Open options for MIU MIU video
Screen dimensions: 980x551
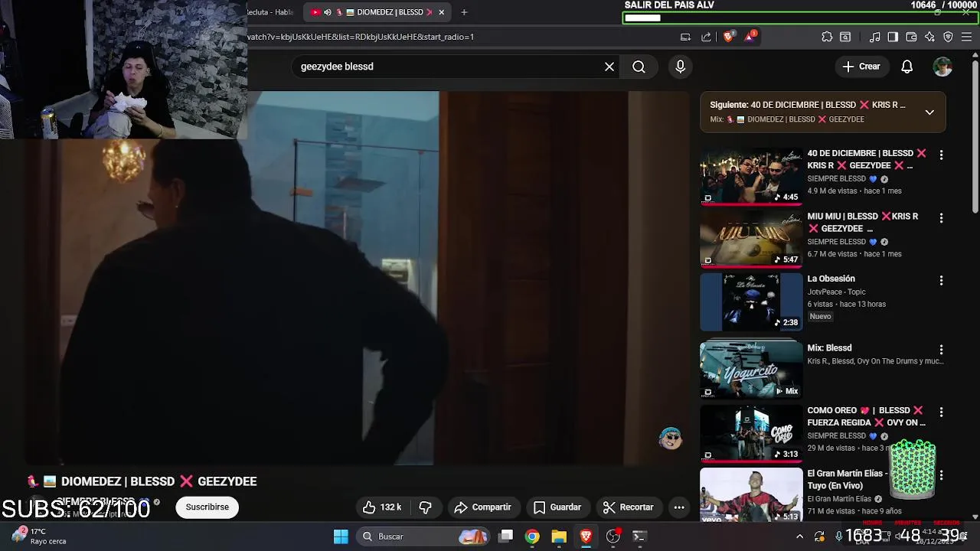941,217
